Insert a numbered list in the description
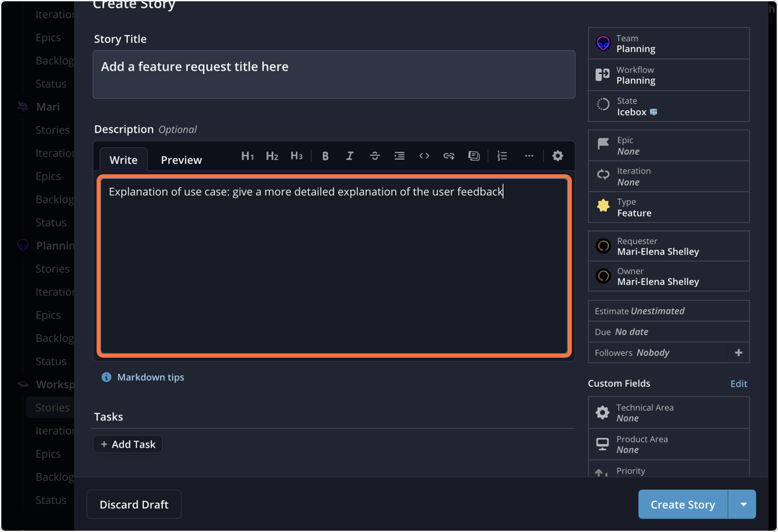The width and height of the screenshot is (778, 532). click(x=502, y=156)
